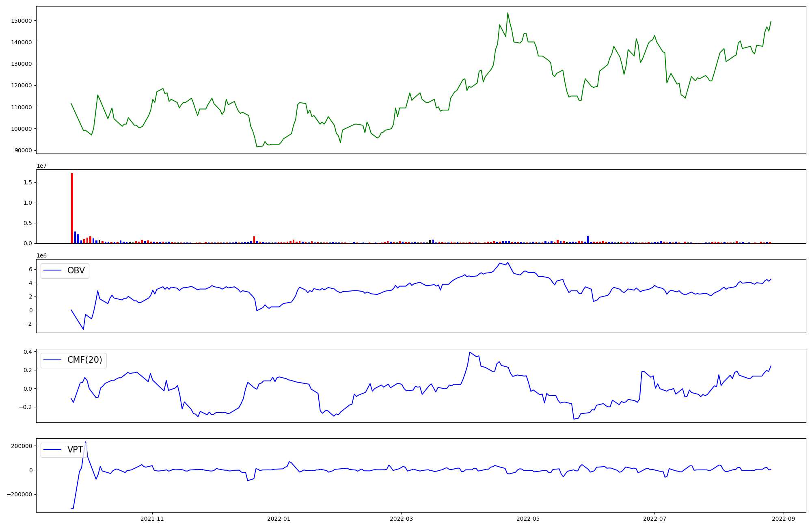Click the 2021-11 x-axis date label
This screenshot has height=528, width=812.
[x=152, y=519]
